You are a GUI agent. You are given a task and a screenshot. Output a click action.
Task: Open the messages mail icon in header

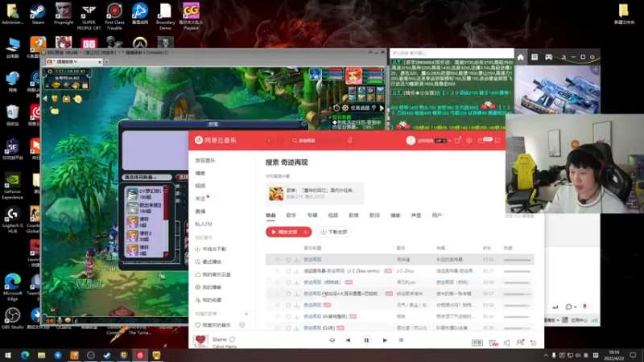click(x=481, y=140)
